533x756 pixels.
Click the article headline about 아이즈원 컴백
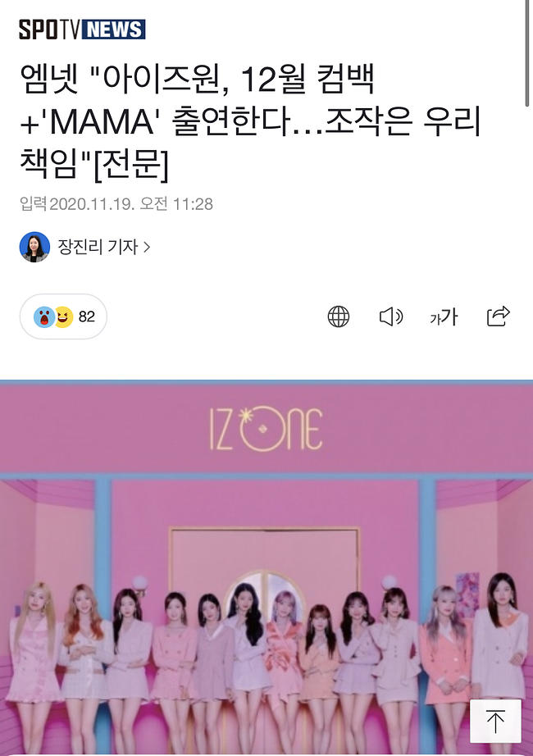pyautogui.click(x=250, y=122)
